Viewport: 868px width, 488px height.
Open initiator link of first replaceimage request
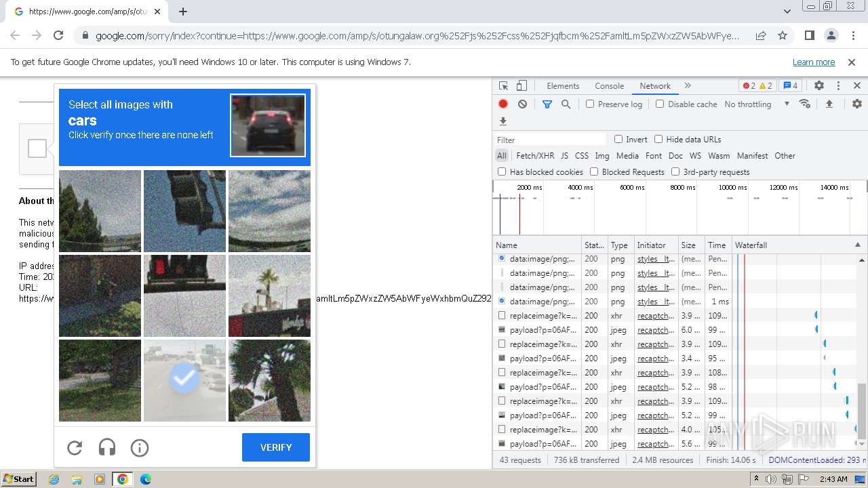(x=656, y=316)
